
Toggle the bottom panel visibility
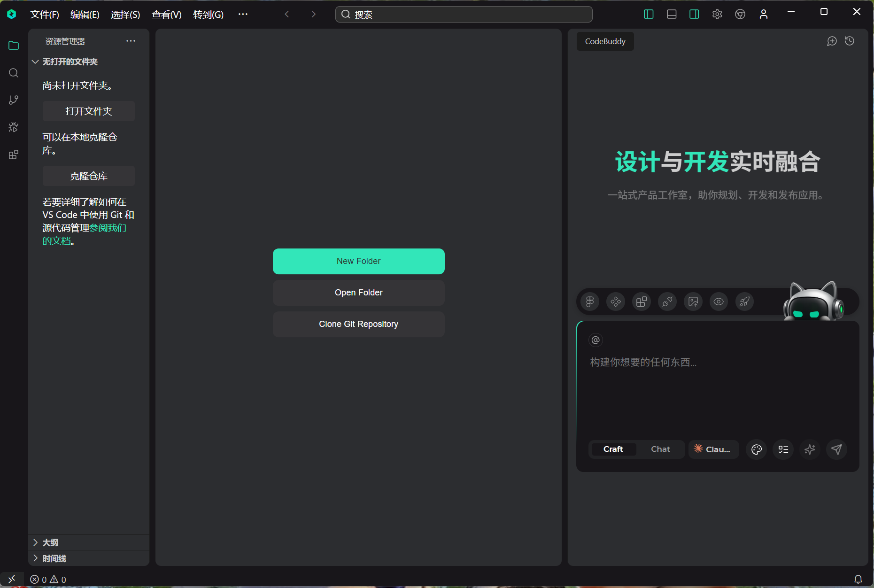click(x=671, y=14)
